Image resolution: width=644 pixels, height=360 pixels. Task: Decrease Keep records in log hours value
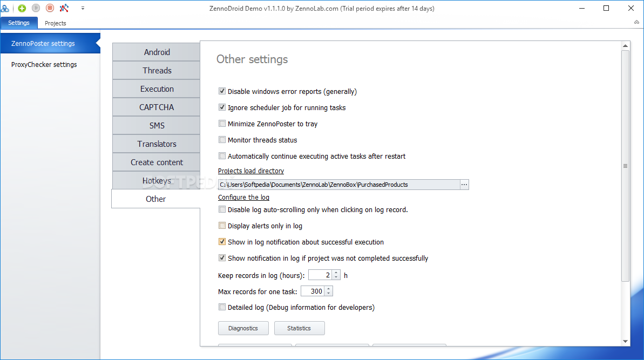point(336,277)
